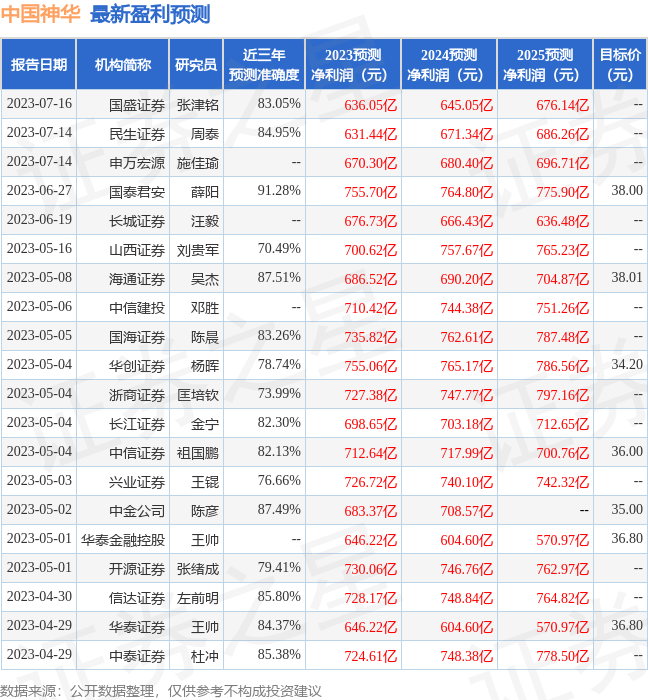The width and height of the screenshot is (648, 700).
Task: Click researcher name 刘贵军
Action: point(198,250)
